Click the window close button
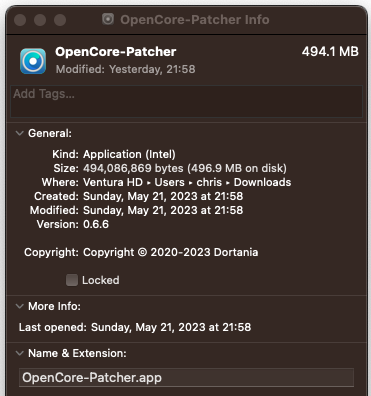The height and width of the screenshot is (396, 371). coord(20,20)
